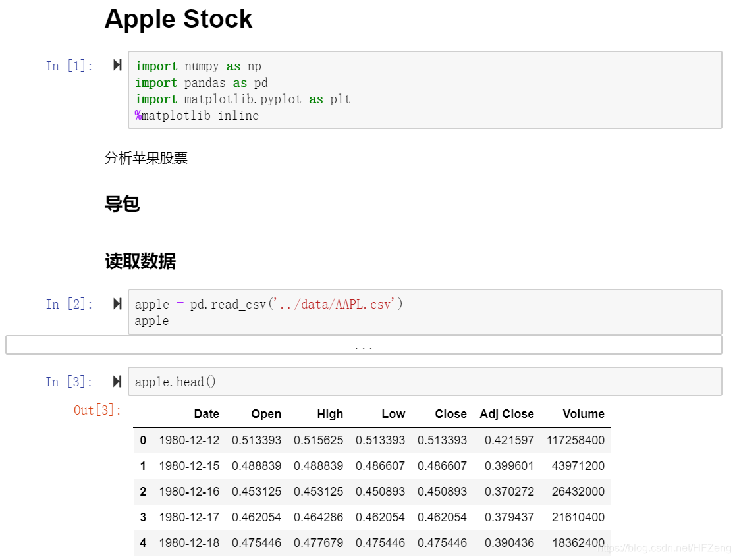The image size is (737, 560).
Task: Click Adj Close value 0.370272
Action: (x=510, y=492)
